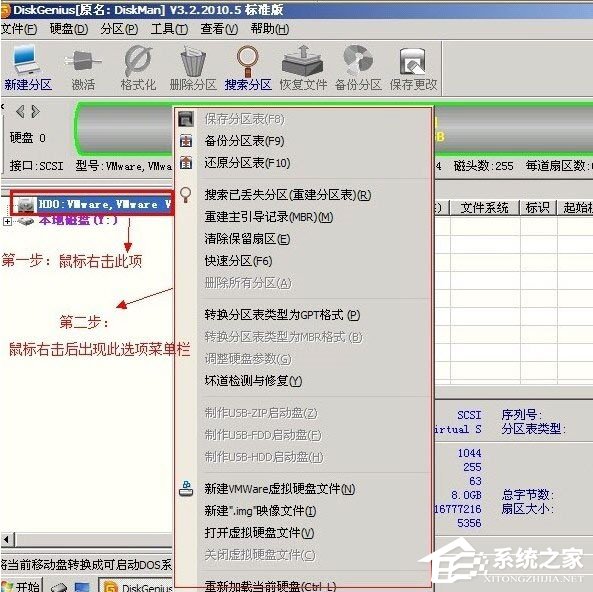
Task: Open the 工具(T) menu
Action: 169,29
